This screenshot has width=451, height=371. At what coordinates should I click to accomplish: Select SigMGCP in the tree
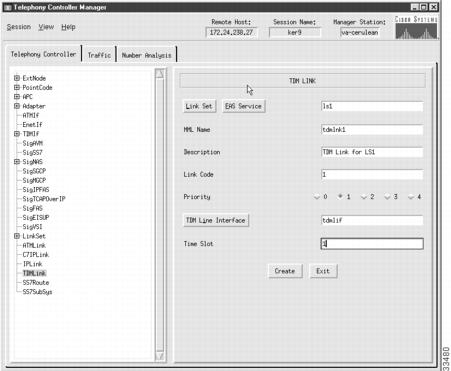click(34, 180)
